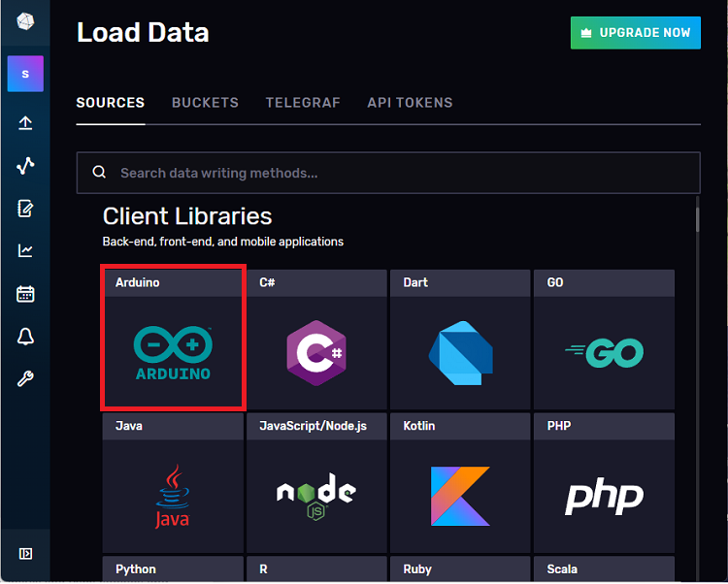
Task: Select the C# client library logo
Action: [x=316, y=353]
